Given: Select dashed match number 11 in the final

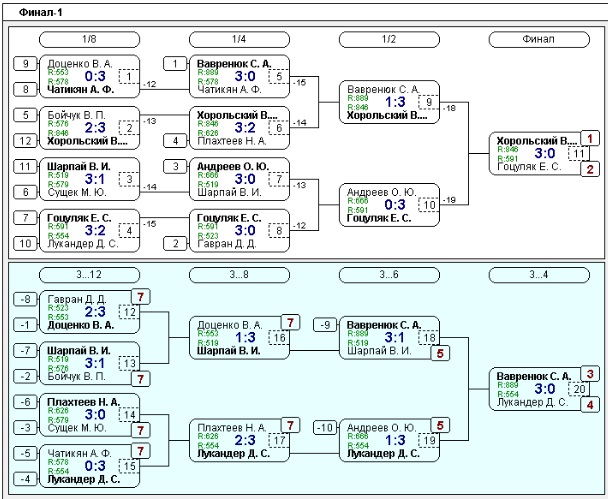Looking at the screenshot, I should click(579, 154).
